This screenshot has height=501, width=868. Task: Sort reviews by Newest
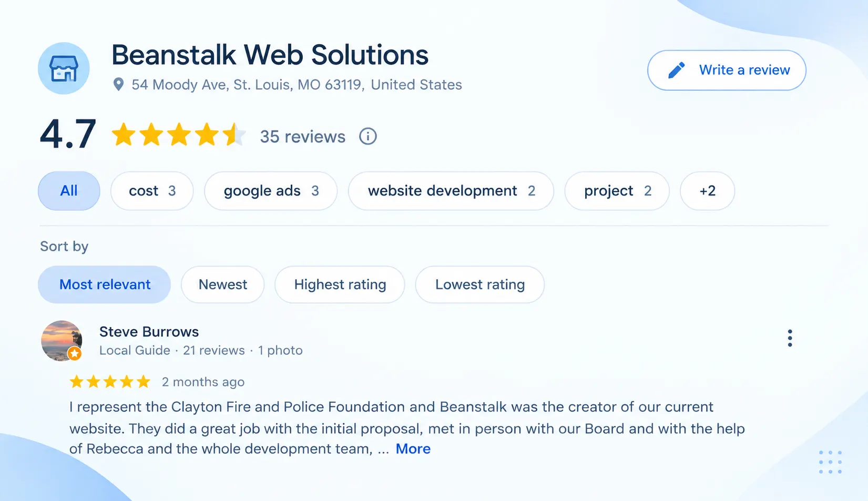(222, 284)
